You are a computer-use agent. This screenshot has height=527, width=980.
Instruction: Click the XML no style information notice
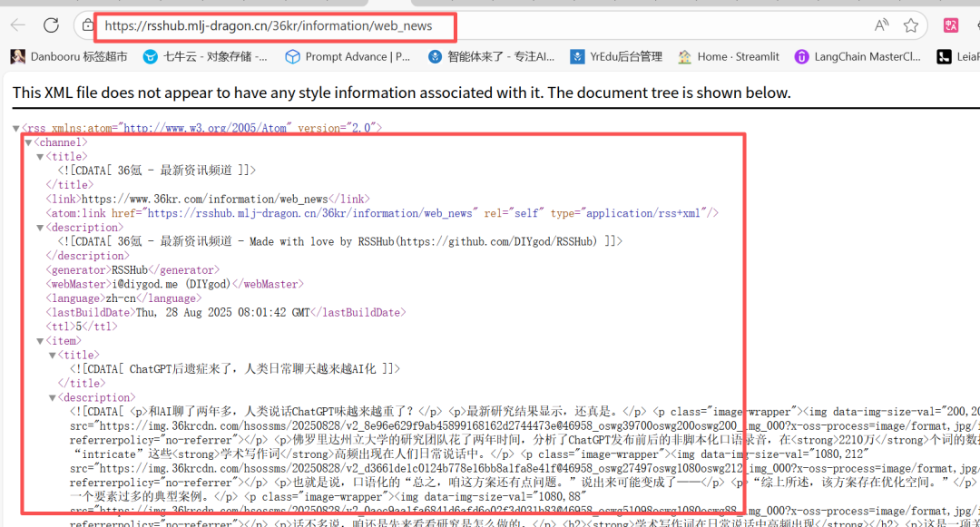point(401,93)
